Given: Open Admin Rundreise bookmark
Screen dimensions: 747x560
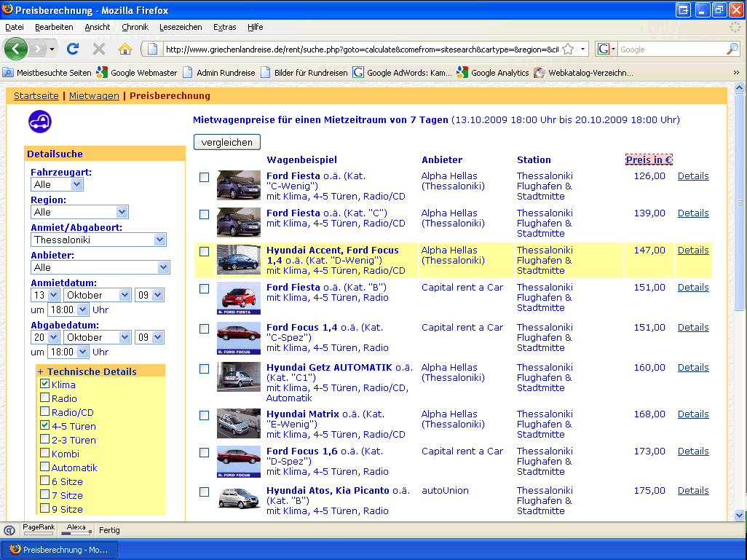Looking at the screenshot, I should click(219, 72).
